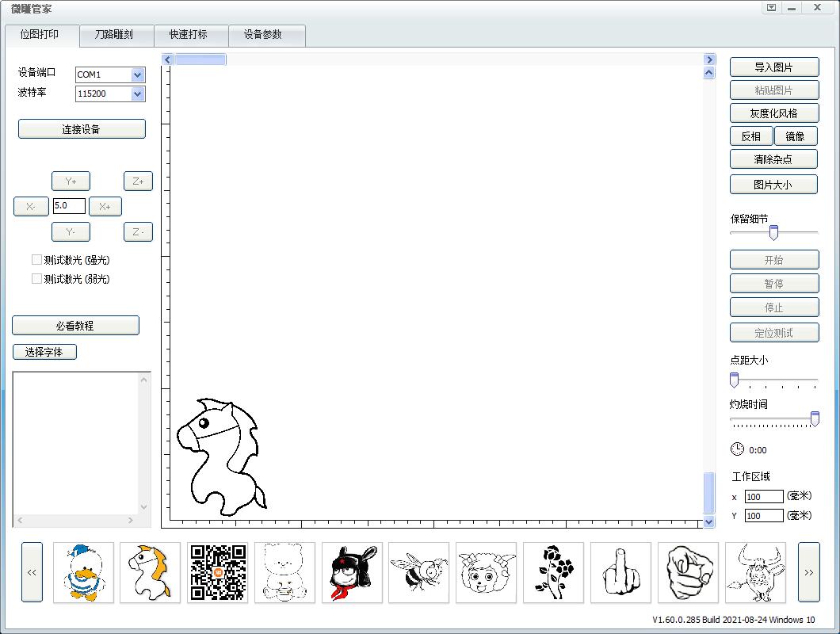The width and height of the screenshot is (840, 634).
Task: Choose the bee cartoon sample image
Action: point(419,572)
